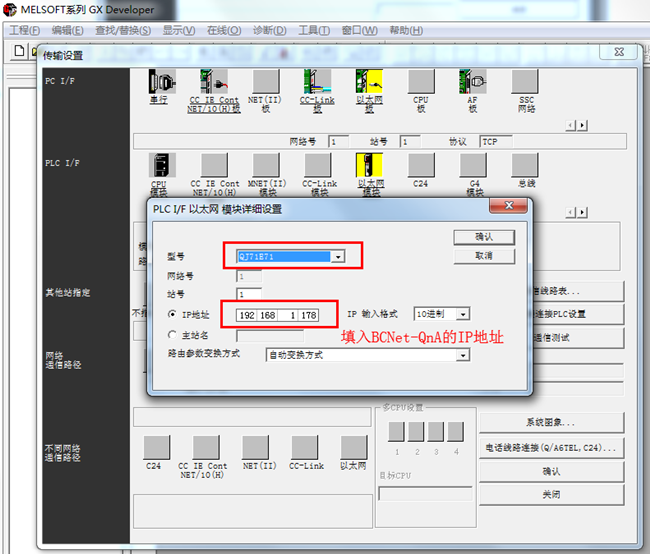This screenshot has width=650, height=554.
Task: Select CPU module icon in PLC I/F
Action: click(162, 165)
